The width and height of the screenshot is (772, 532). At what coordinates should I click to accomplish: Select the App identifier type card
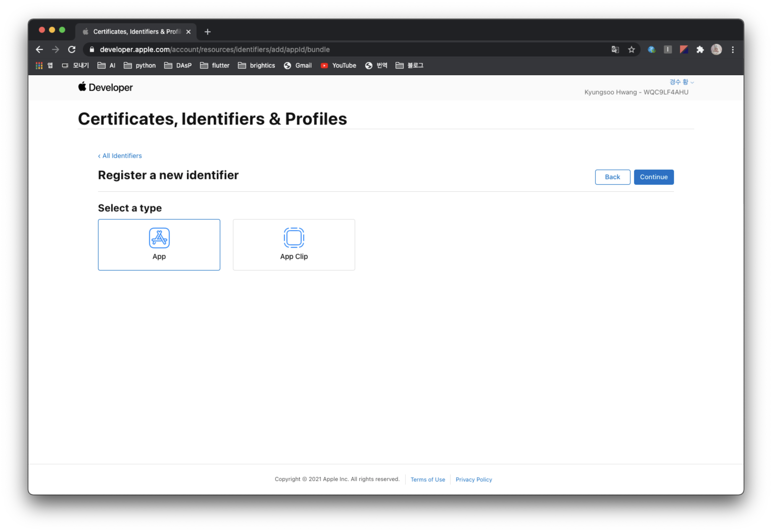(159, 244)
